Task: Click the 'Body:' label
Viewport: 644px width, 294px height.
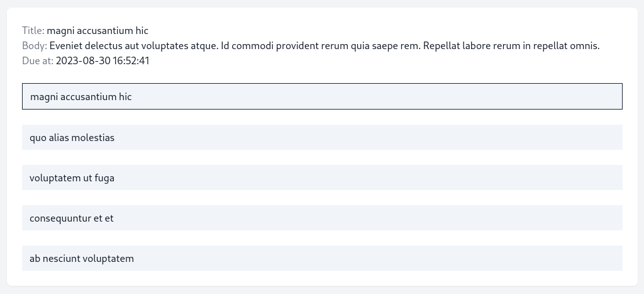Action: [x=35, y=45]
